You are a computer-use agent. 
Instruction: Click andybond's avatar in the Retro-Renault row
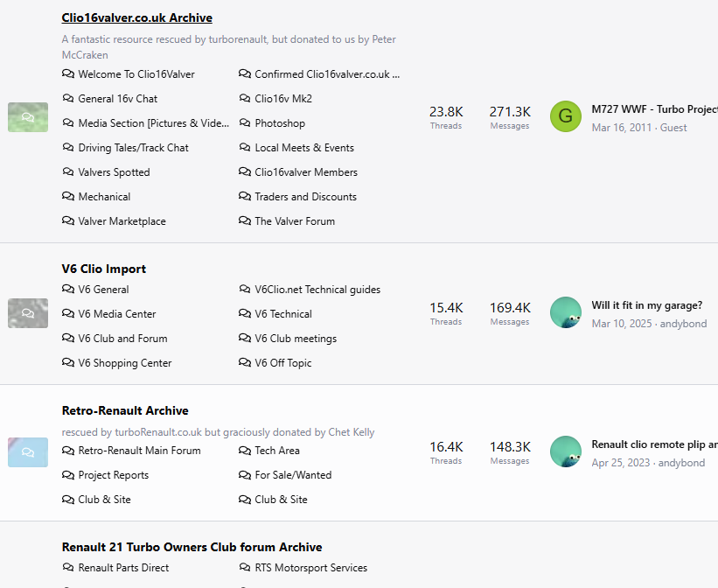tap(566, 451)
